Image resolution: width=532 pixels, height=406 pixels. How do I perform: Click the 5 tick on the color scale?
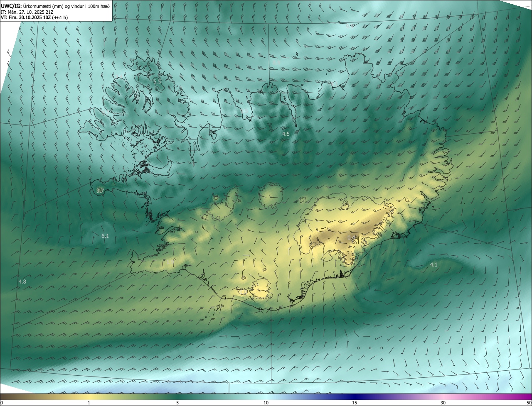click(x=177, y=403)
